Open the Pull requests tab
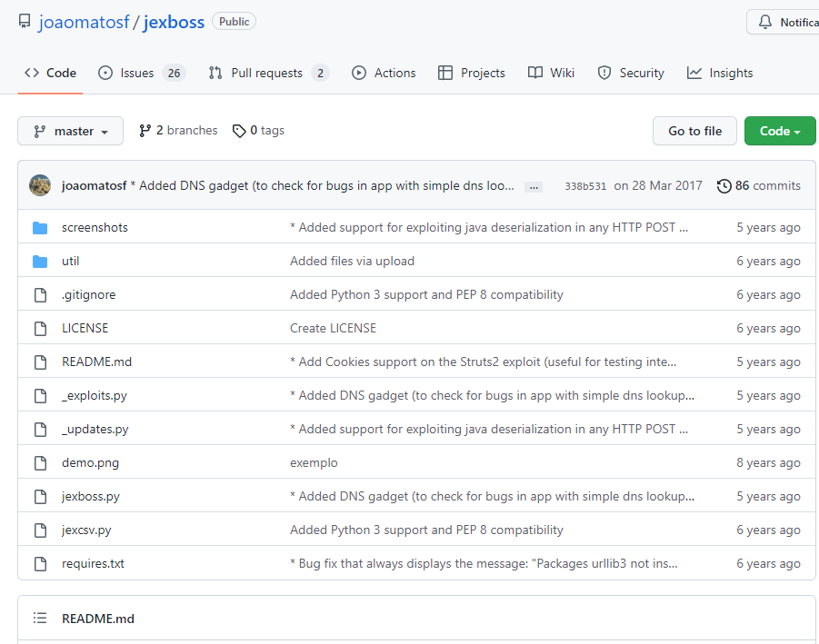The image size is (819, 644). click(268, 73)
